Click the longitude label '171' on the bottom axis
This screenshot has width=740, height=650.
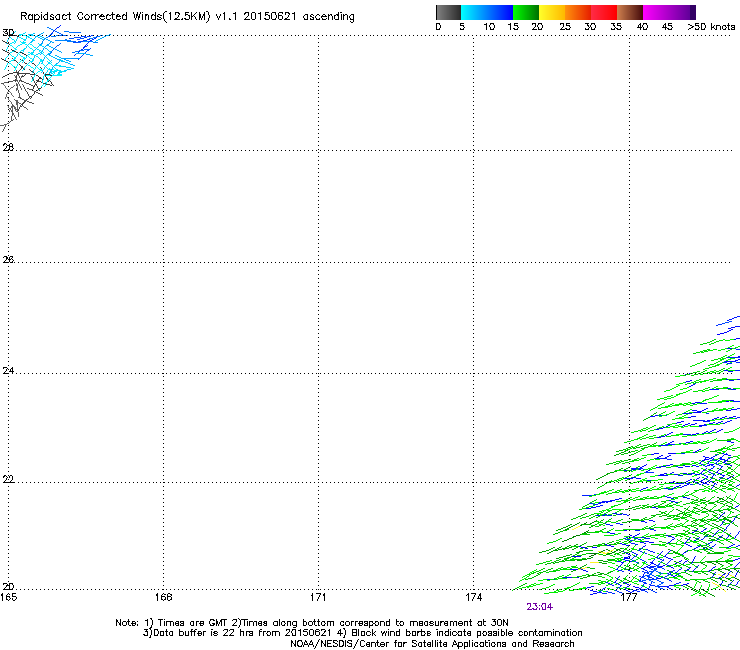point(318,597)
